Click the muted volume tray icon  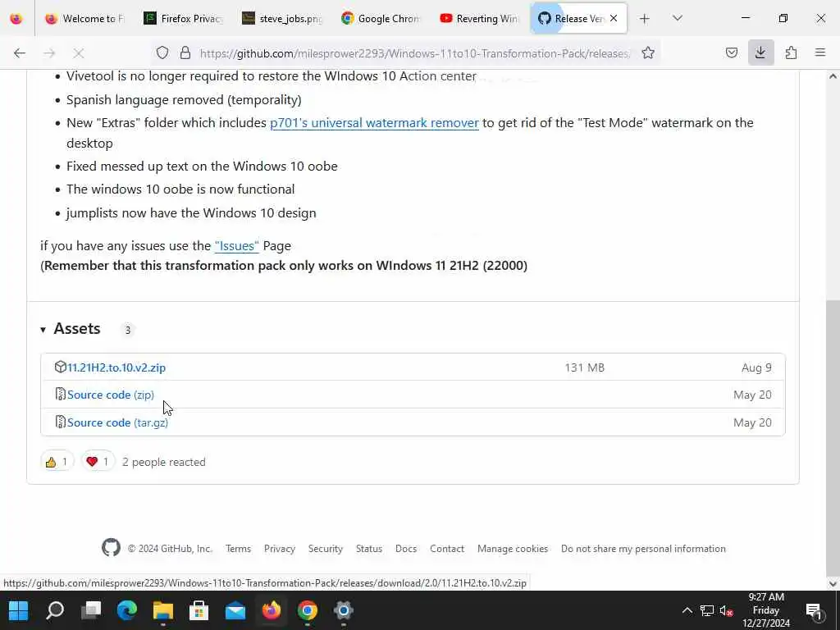727,610
